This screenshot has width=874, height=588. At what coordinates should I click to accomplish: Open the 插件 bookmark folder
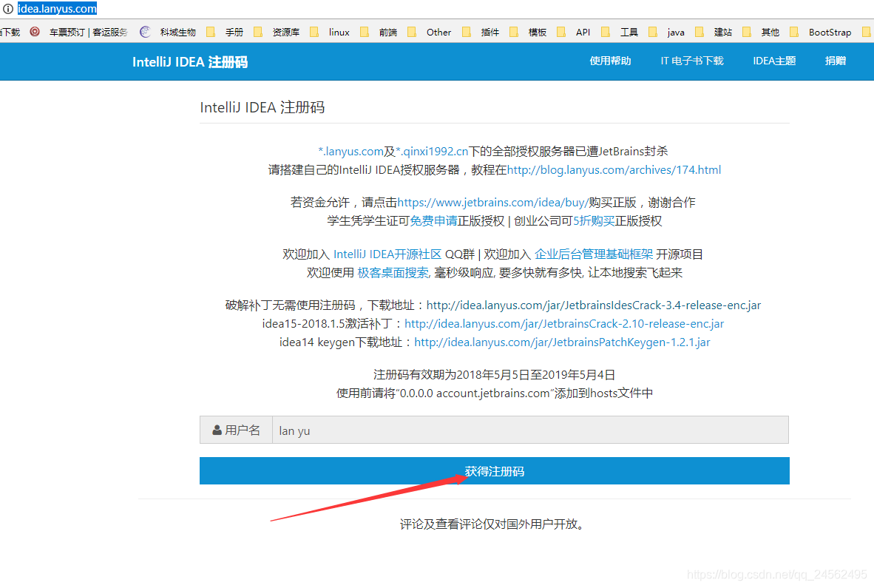click(481, 33)
